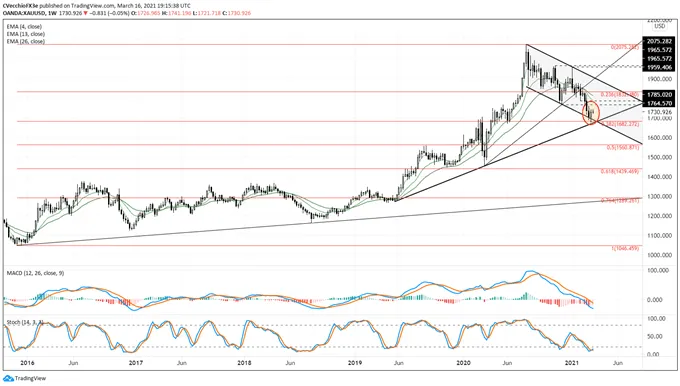Click the 1000.000 price axis tick
The height and width of the screenshot is (386, 680).
click(660, 255)
